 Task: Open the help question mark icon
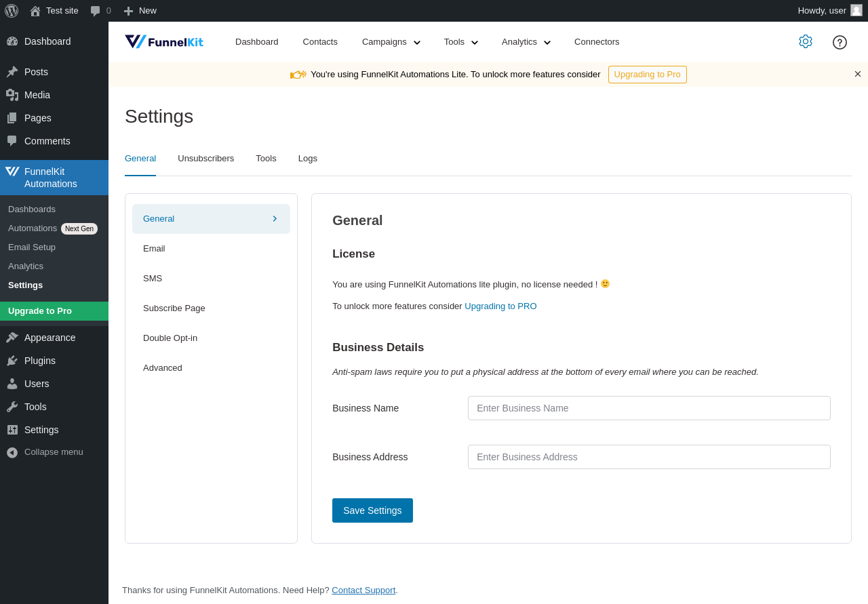tap(840, 42)
